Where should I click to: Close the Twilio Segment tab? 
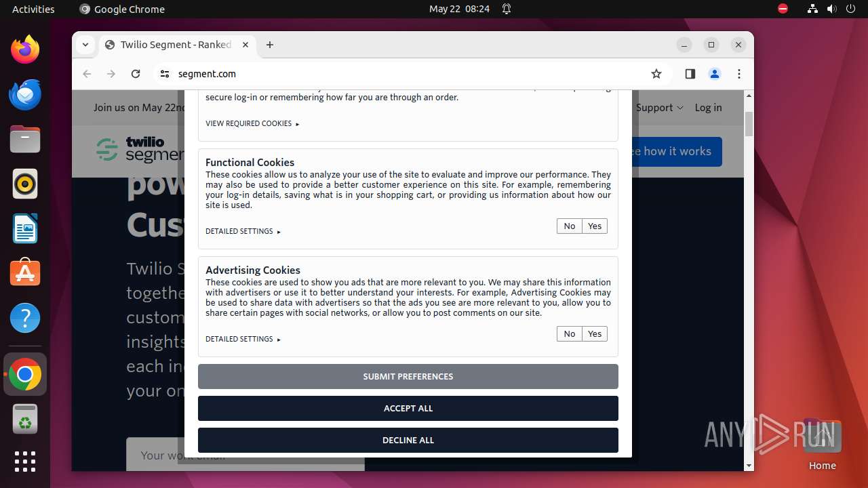tap(245, 45)
